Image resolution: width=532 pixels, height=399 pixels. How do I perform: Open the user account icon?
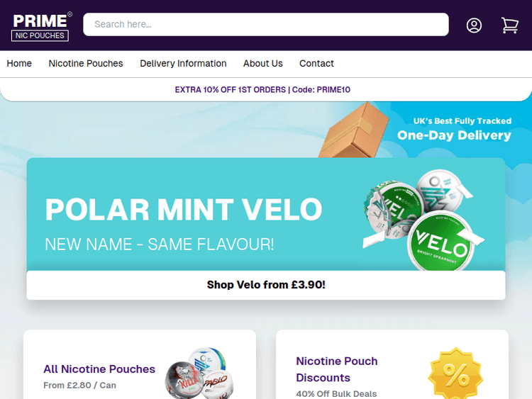tap(474, 25)
